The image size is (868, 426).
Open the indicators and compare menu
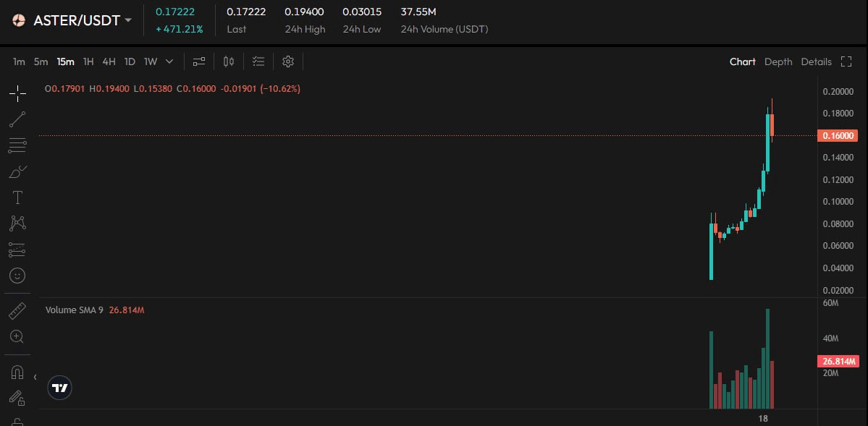pyautogui.click(x=199, y=61)
